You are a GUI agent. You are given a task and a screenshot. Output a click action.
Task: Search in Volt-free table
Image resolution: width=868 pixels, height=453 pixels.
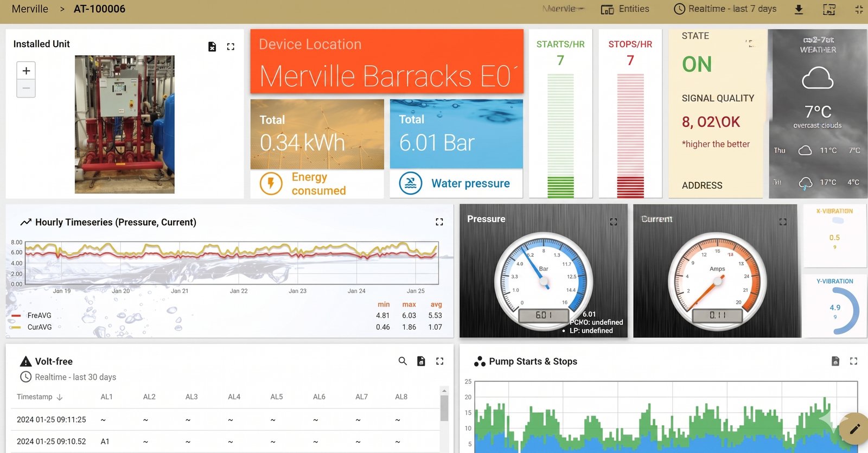click(x=403, y=361)
